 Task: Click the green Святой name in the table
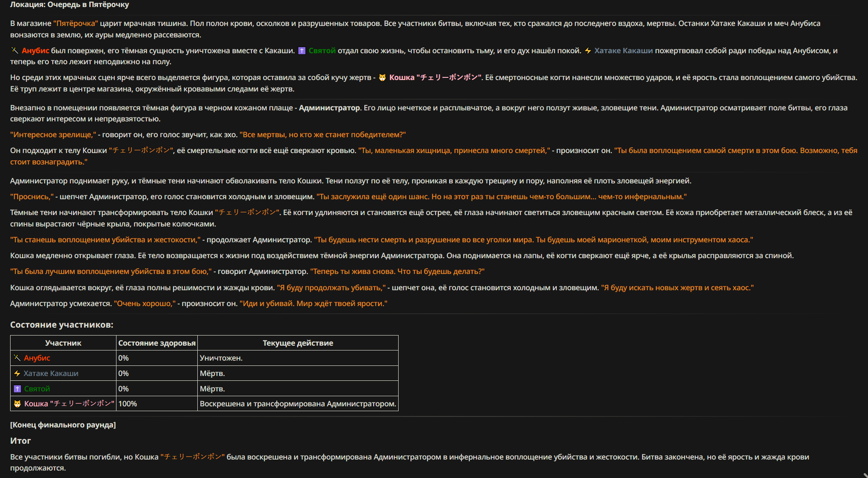click(37, 389)
